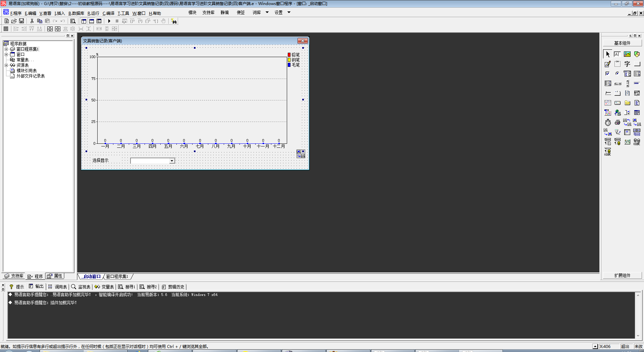Image resolution: width=644 pixels, height=352 pixels.
Task: Switch to the 窗口程序集1 editor tab
Action: pos(117,276)
